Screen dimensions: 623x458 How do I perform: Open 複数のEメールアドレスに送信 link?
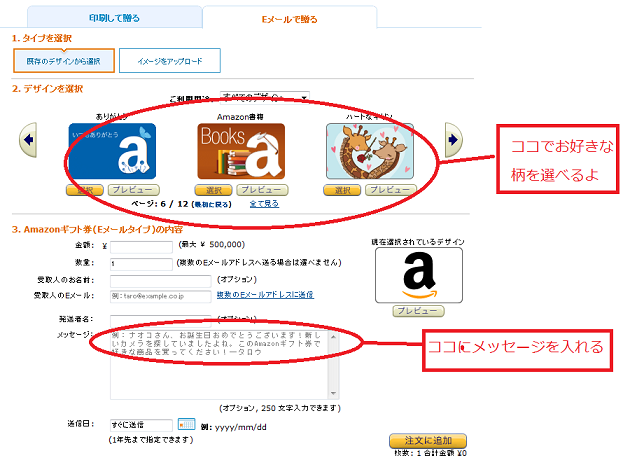pos(265,295)
